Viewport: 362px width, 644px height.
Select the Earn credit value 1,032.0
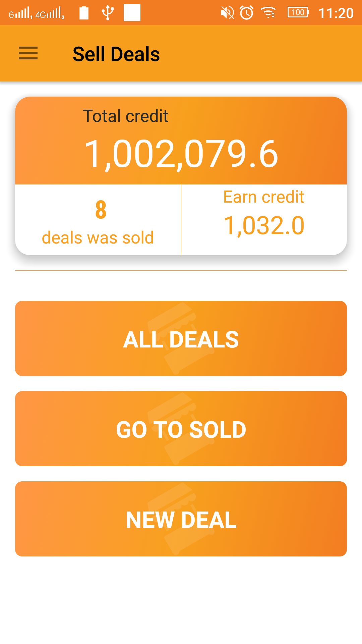[264, 225]
